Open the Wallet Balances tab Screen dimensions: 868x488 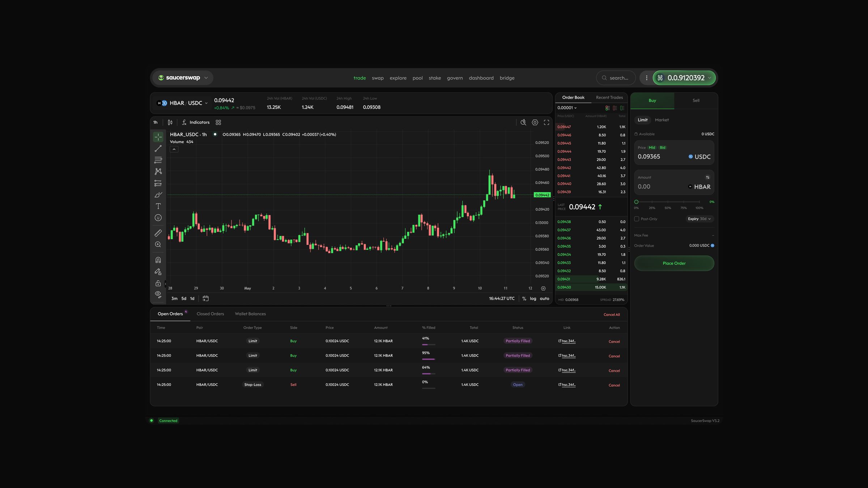click(250, 314)
